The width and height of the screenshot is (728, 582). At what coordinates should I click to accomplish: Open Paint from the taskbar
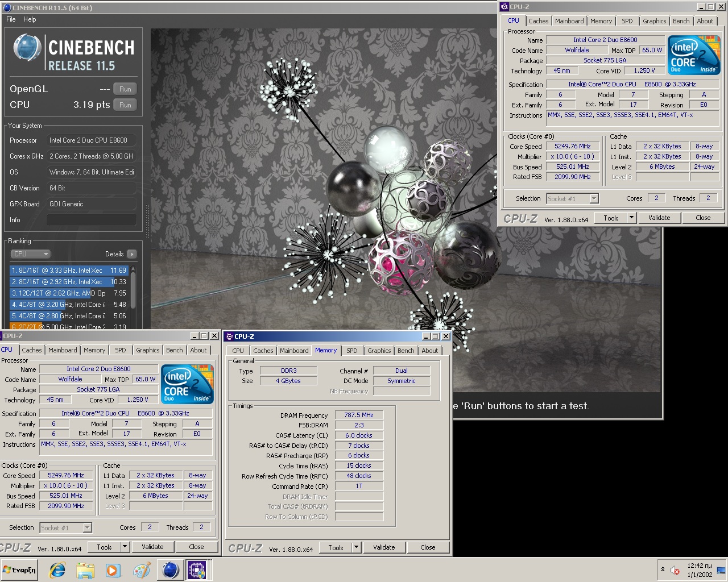[x=141, y=570]
